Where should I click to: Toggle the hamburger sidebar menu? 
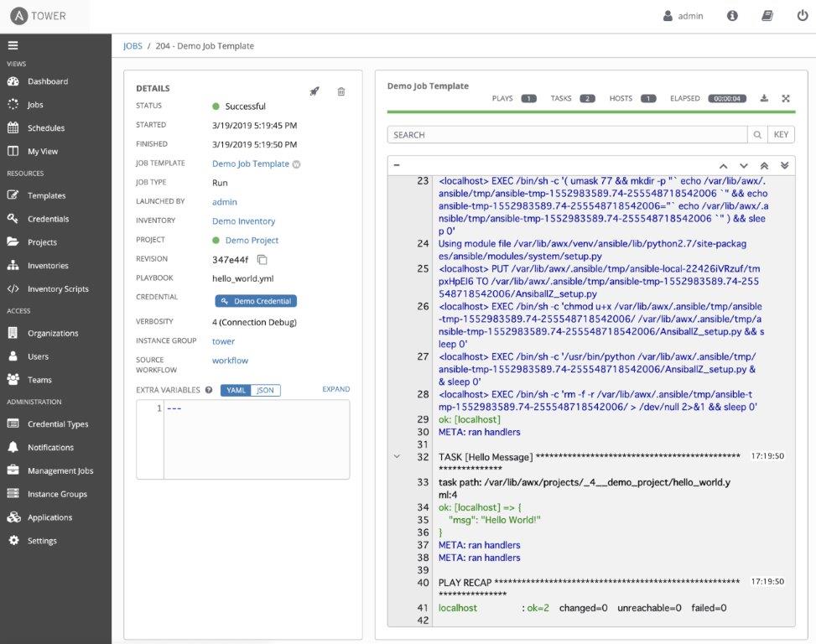click(x=13, y=46)
